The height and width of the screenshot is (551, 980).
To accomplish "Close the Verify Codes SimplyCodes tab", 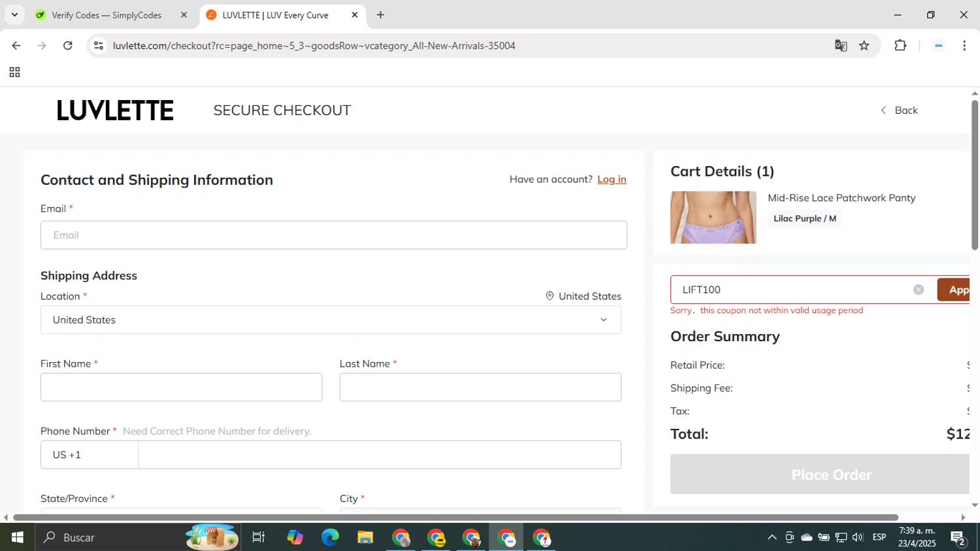I will coord(184,15).
